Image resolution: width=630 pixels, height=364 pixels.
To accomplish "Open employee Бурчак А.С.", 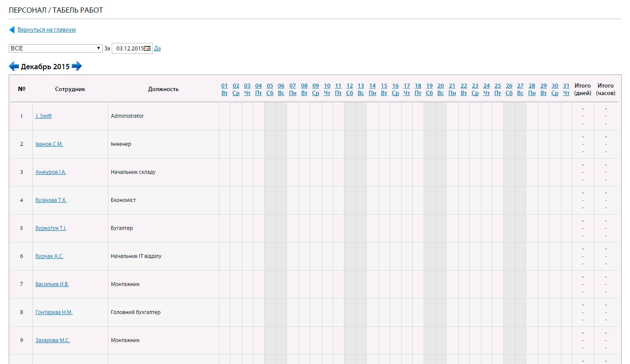I will click(49, 256).
